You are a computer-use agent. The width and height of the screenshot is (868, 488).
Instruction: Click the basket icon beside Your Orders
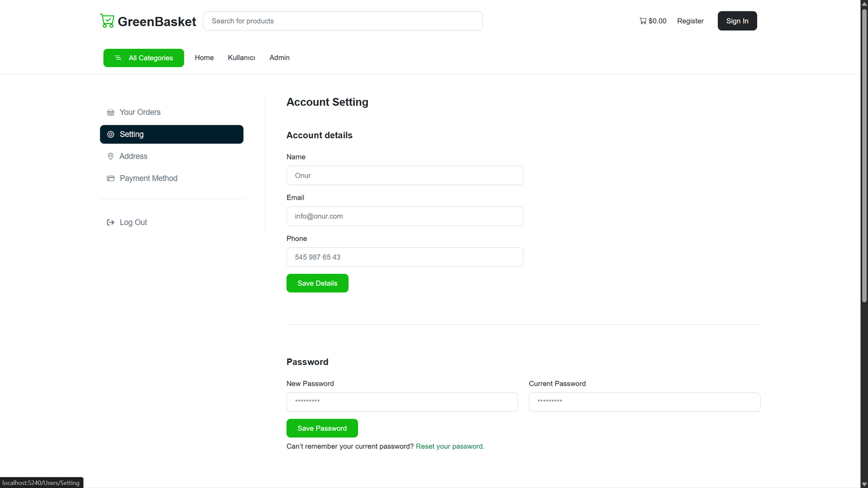[111, 112]
